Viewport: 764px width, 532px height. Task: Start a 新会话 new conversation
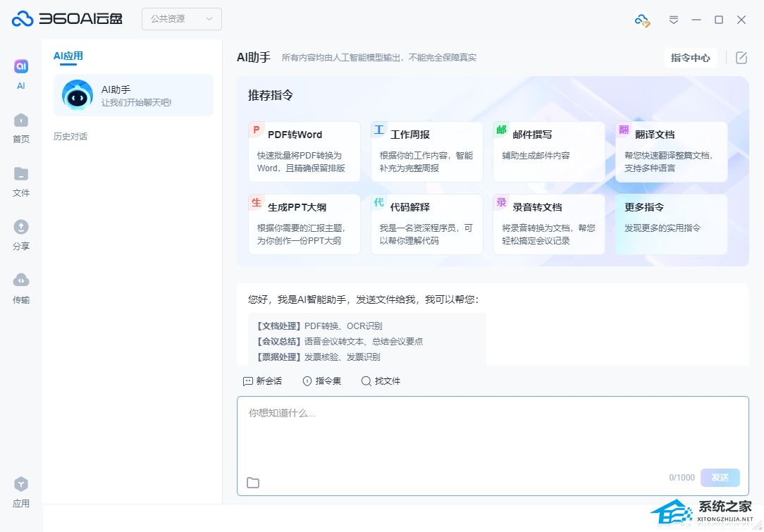pyautogui.click(x=262, y=381)
